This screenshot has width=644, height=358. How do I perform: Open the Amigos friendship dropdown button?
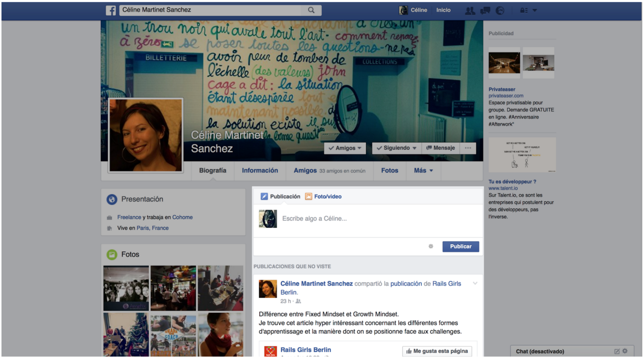(x=345, y=148)
